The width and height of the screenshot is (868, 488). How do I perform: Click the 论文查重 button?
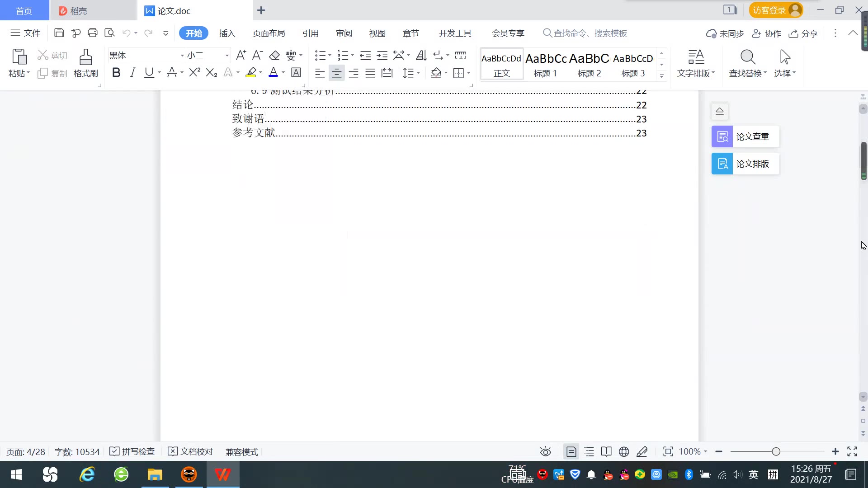pyautogui.click(x=745, y=136)
